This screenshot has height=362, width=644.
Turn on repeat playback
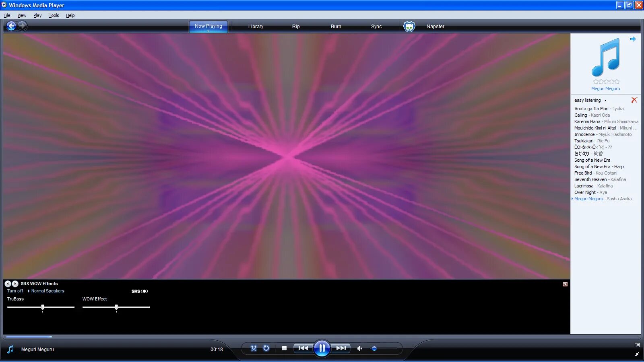point(266,348)
